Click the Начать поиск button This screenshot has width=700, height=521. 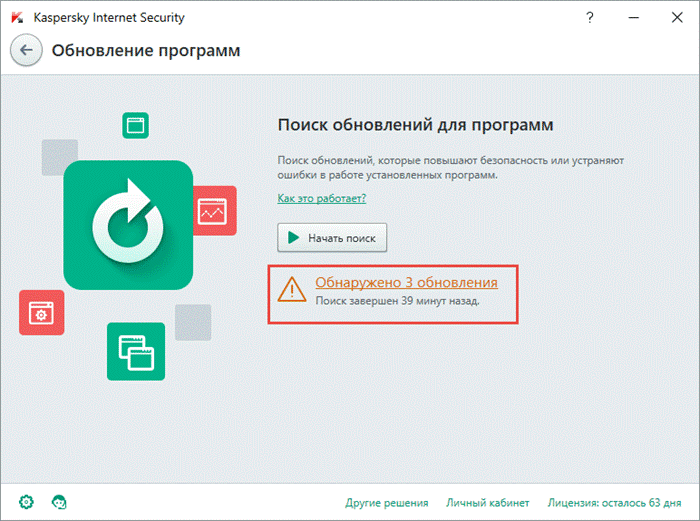coord(332,238)
